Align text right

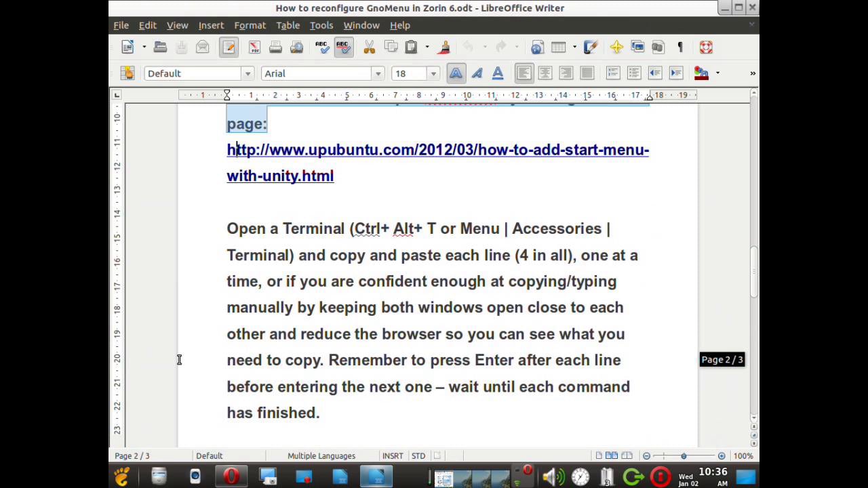tap(566, 73)
